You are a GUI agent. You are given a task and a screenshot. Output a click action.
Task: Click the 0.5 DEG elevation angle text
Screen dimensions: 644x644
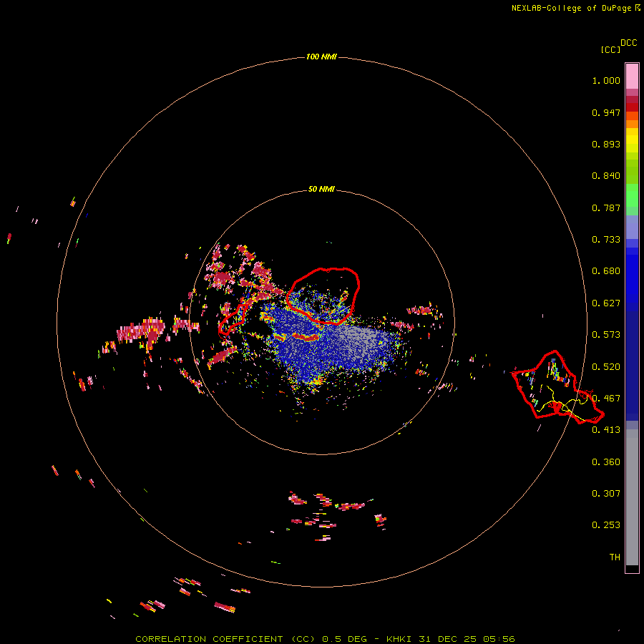345,639
